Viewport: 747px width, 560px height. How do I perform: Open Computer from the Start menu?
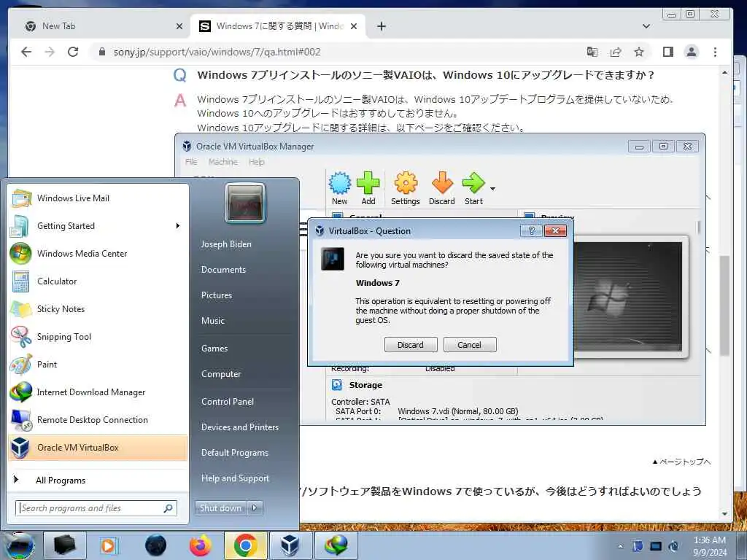tap(221, 374)
